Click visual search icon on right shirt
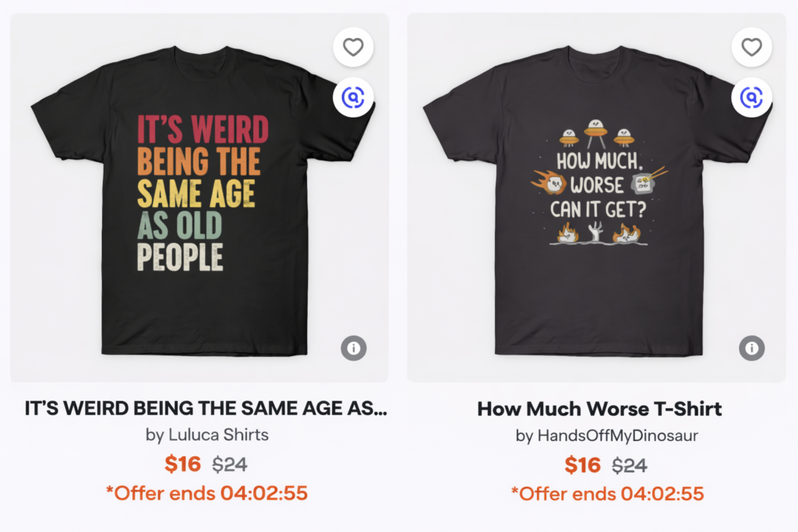 point(751,97)
